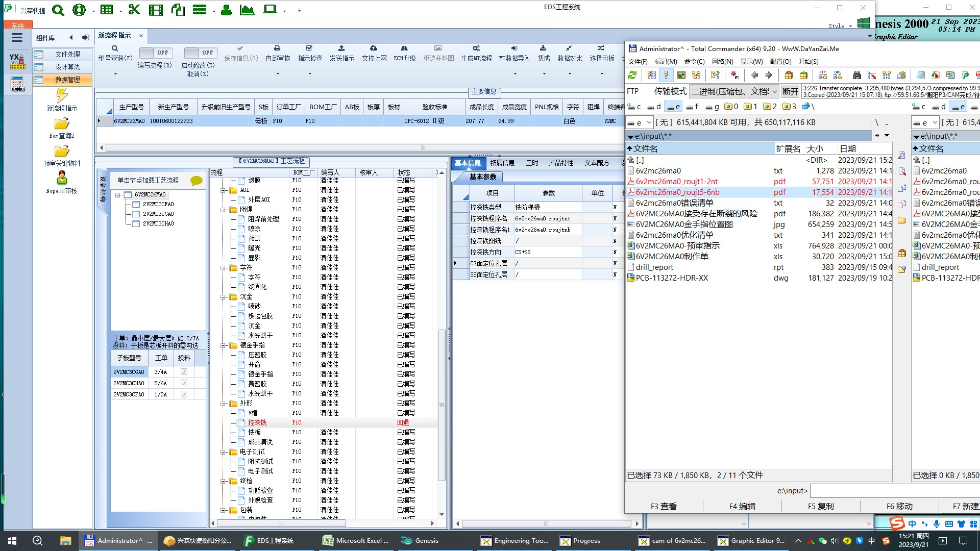
Task: Collapse the 电子测试 process group
Action: [x=223, y=452]
